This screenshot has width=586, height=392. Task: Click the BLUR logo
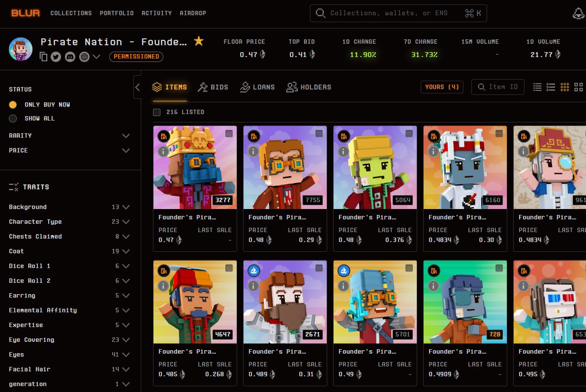click(26, 13)
